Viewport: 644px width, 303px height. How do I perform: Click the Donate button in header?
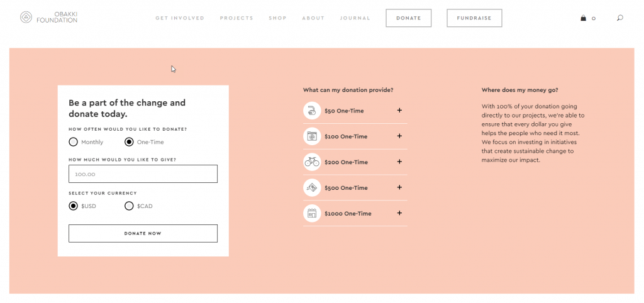[409, 18]
